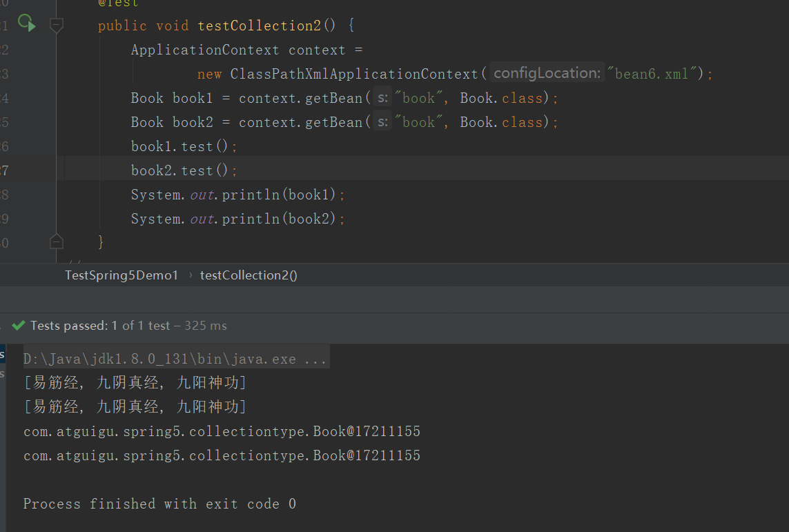Click the '325 ms' test duration text
The width and height of the screenshot is (789, 532).
pyautogui.click(x=205, y=325)
